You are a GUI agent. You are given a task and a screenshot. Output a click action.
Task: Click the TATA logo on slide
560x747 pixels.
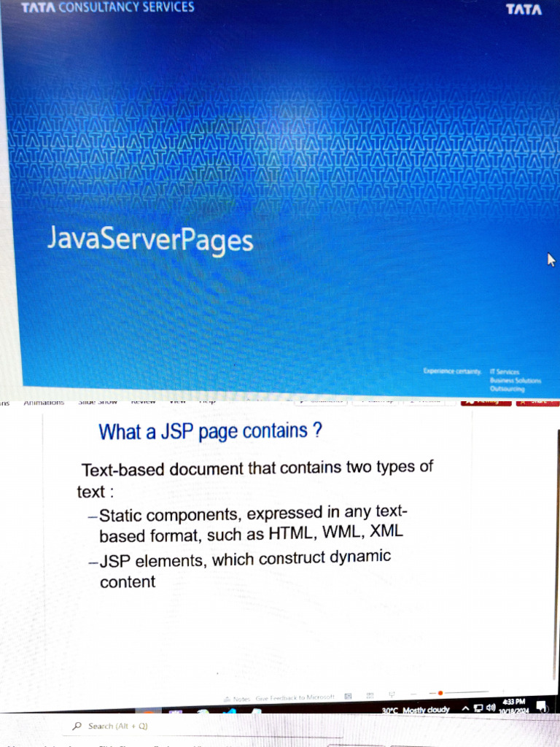click(x=524, y=9)
